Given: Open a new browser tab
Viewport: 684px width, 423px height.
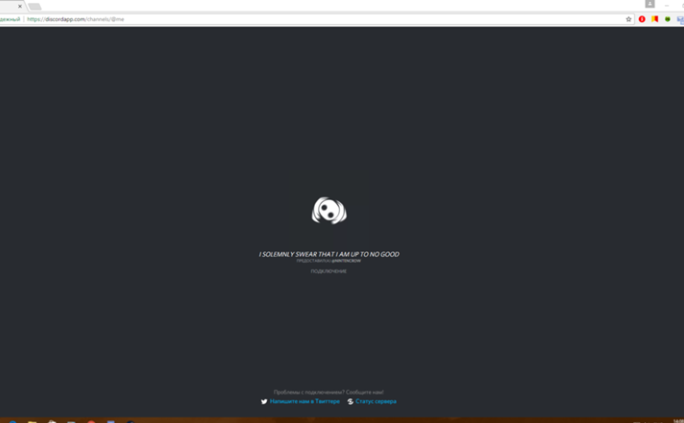Looking at the screenshot, I should pyautogui.click(x=35, y=7).
